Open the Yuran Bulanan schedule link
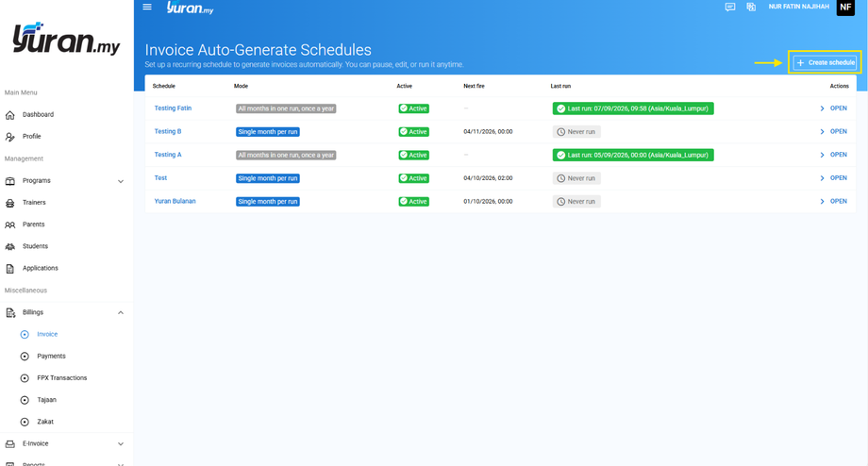The height and width of the screenshot is (466, 868). tap(175, 201)
